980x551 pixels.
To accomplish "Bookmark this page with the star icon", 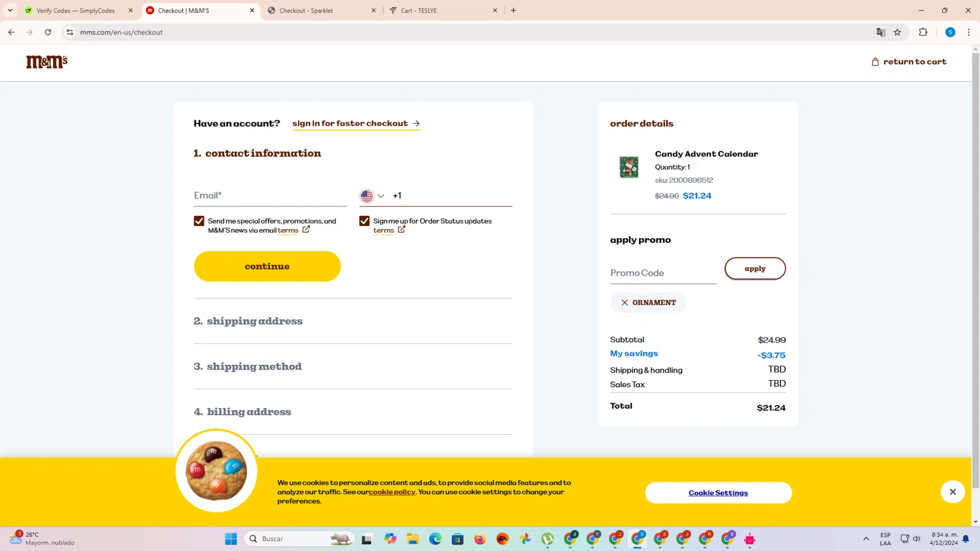I will pyautogui.click(x=897, y=32).
